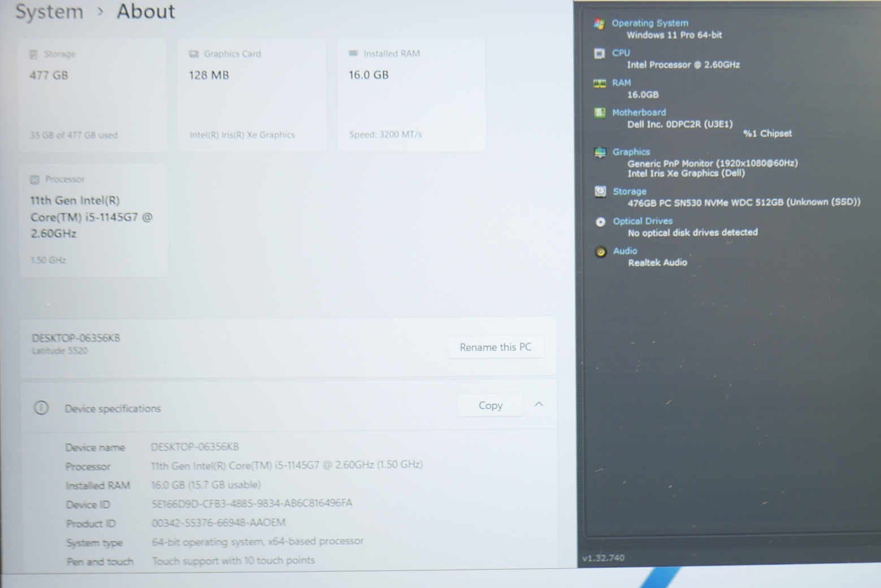Image resolution: width=881 pixels, height=588 pixels.
Task: Click the Storage card icon in Settings
Action: coord(33,54)
